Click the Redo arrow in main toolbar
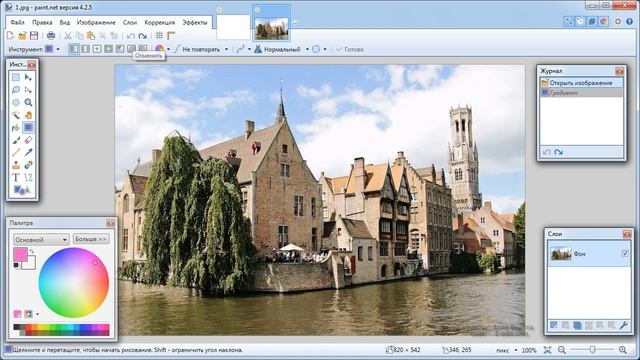The image size is (640, 360). (x=142, y=36)
